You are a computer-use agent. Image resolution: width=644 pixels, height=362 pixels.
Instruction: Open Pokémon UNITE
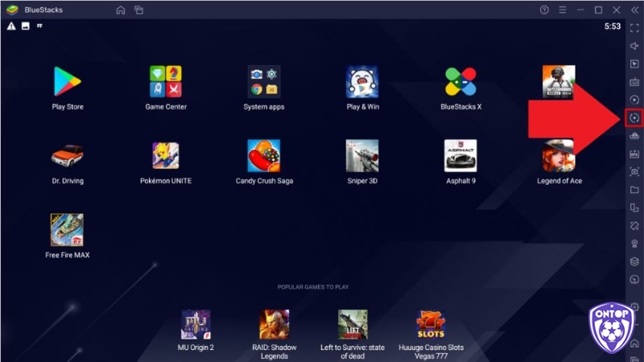click(166, 155)
